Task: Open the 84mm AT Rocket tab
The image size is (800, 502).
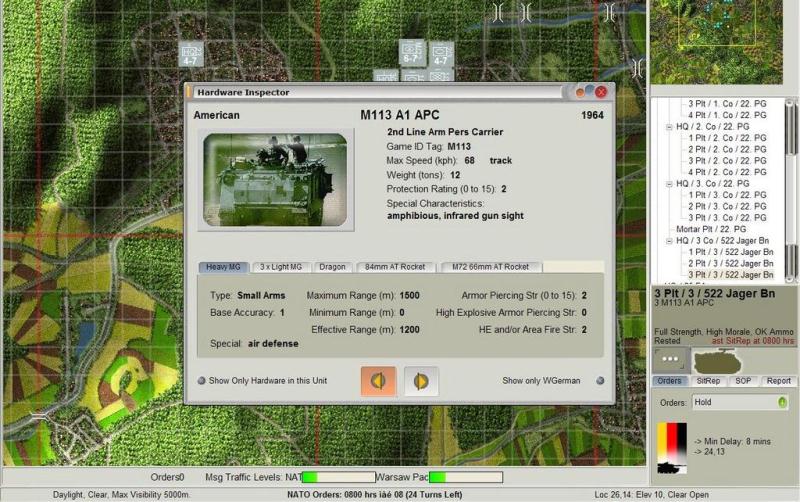Action: [x=396, y=267]
